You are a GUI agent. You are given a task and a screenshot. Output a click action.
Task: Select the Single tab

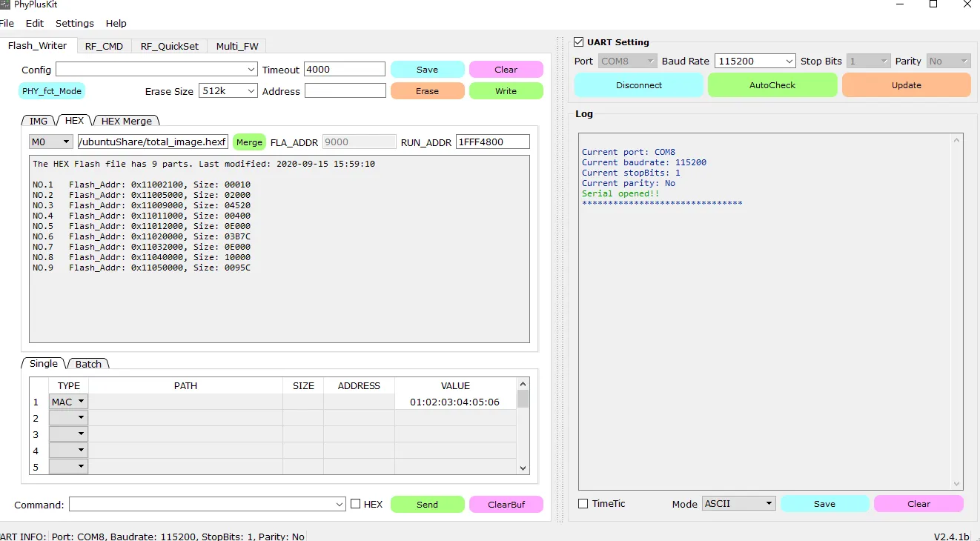[x=44, y=363]
